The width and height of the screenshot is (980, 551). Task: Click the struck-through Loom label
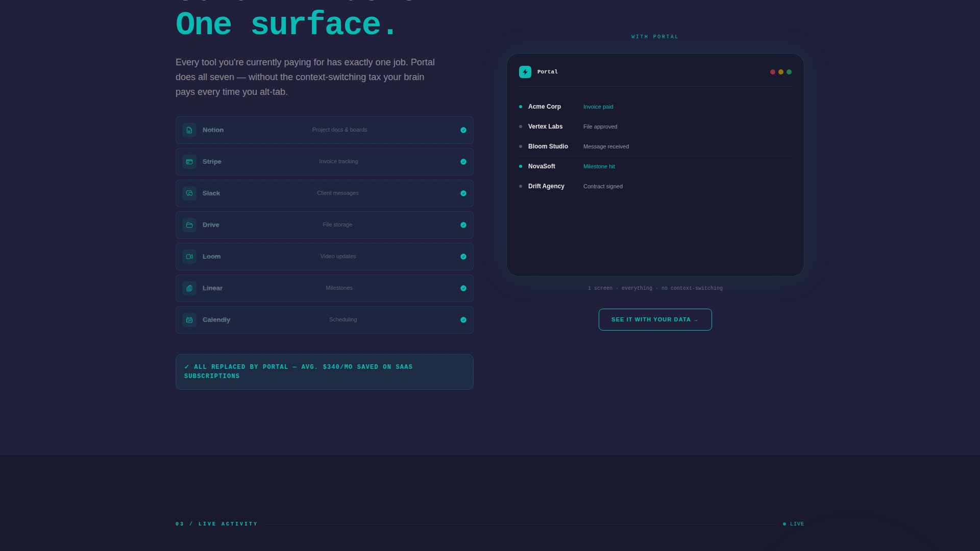point(211,257)
